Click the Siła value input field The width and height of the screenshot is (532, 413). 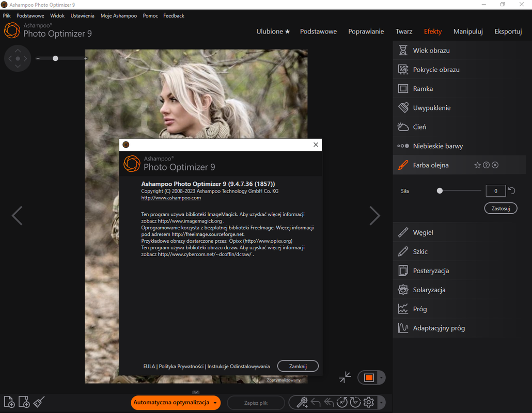pos(496,191)
